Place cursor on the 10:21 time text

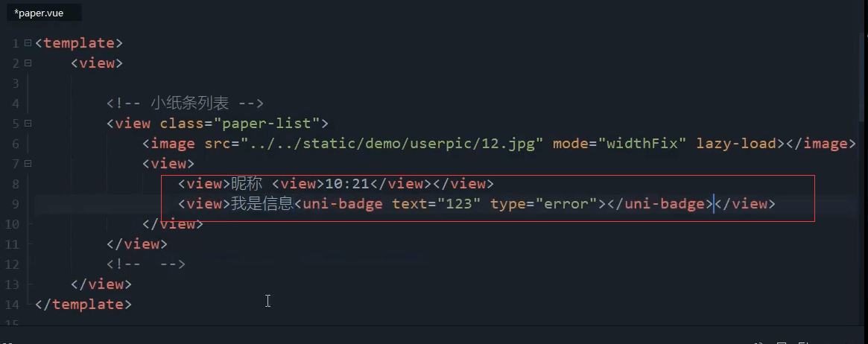tap(347, 184)
